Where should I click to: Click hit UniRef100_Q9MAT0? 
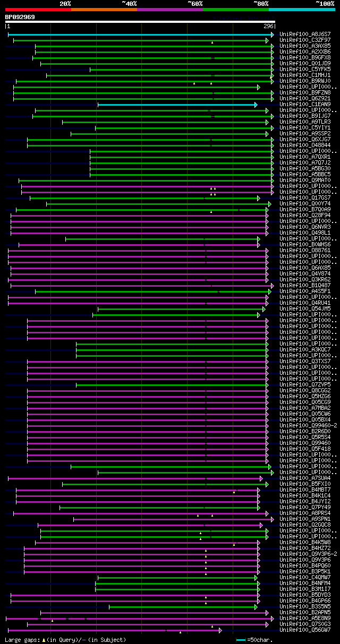pos(305,180)
